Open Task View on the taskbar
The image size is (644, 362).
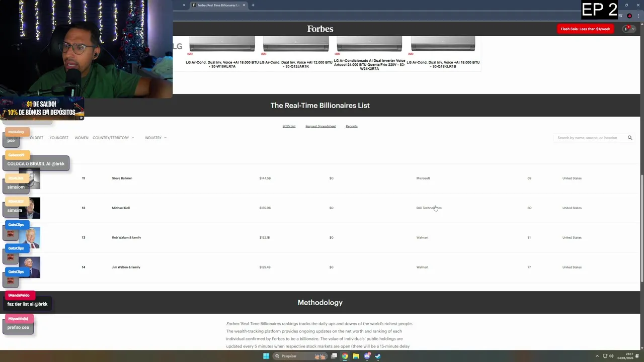point(334,356)
